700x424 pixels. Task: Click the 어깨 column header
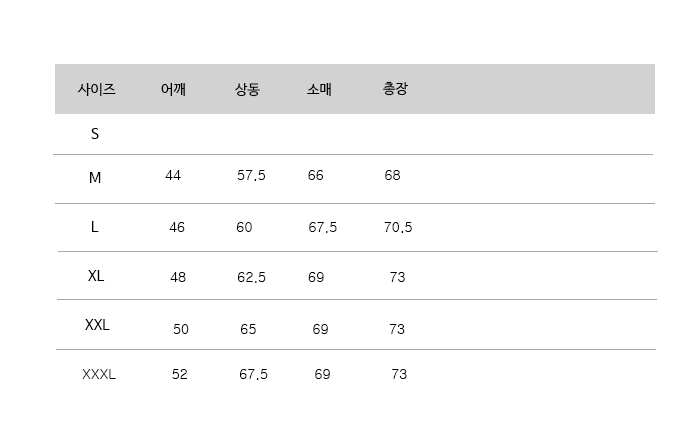(x=173, y=89)
